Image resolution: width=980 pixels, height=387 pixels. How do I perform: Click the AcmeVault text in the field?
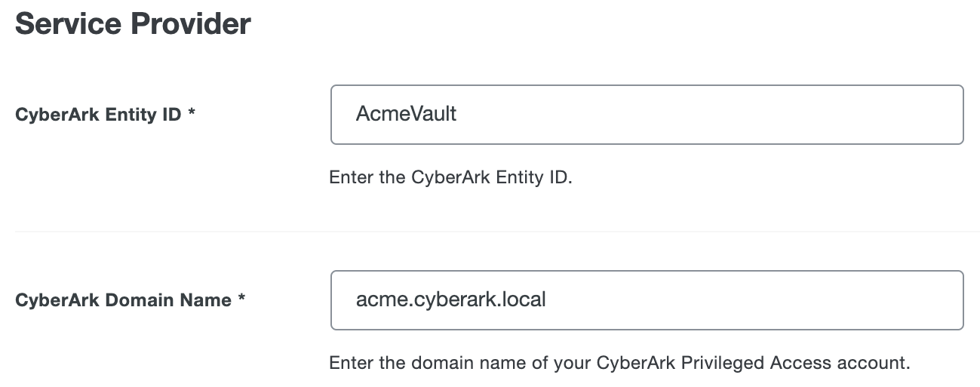406,115
